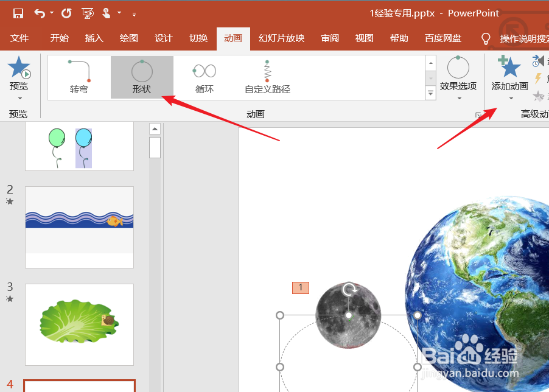Screen dimensions: 549x392
Task: Switch to the 幻灯片放映 tab
Action: pos(282,38)
